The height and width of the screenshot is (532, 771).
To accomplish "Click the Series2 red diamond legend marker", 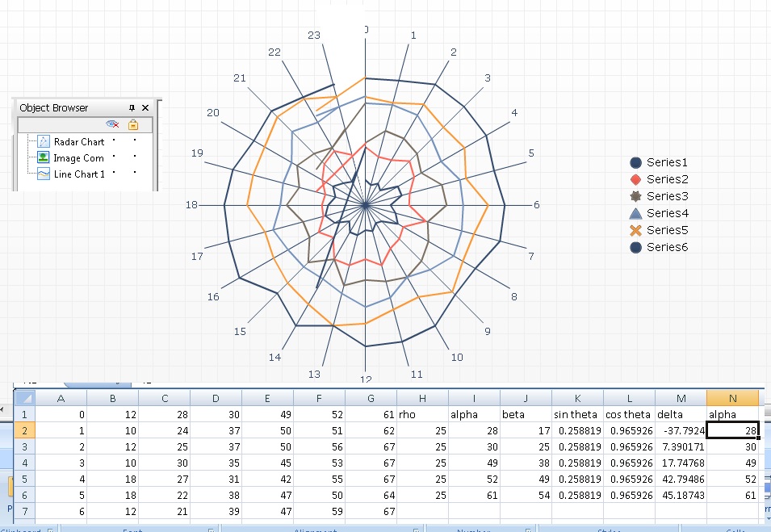I will point(635,179).
